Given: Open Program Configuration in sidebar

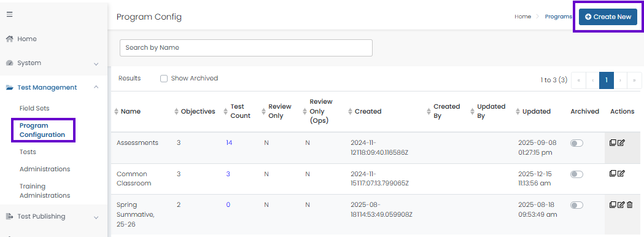Looking at the screenshot, I should point(42,130).
